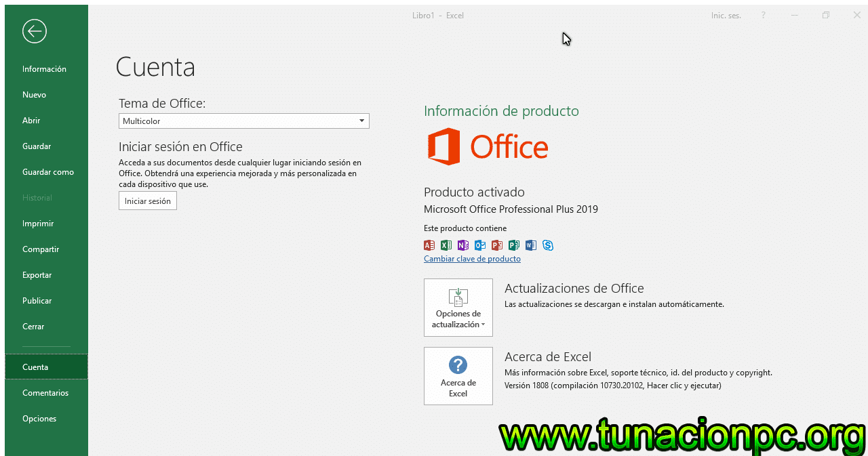Screen dimensions: 868x456
Task: Click the Iniciar sesión button
Action: [x=148, y=201]
